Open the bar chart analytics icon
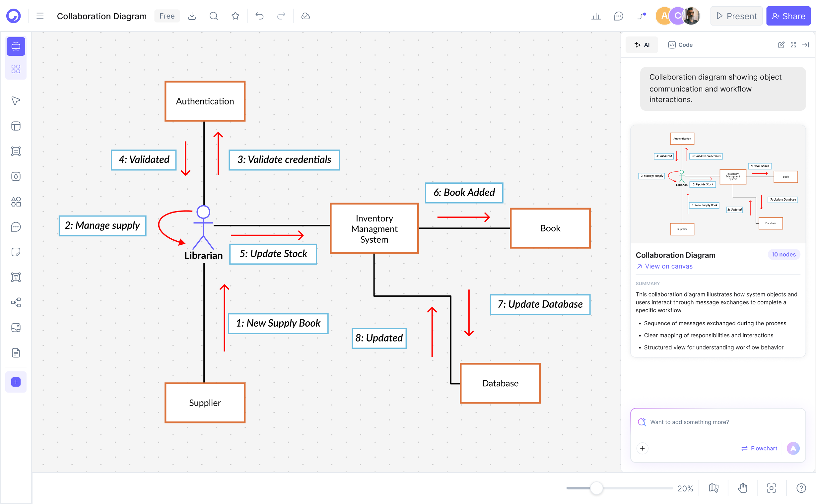The image size is (816, 504). [x=596, y=16]
